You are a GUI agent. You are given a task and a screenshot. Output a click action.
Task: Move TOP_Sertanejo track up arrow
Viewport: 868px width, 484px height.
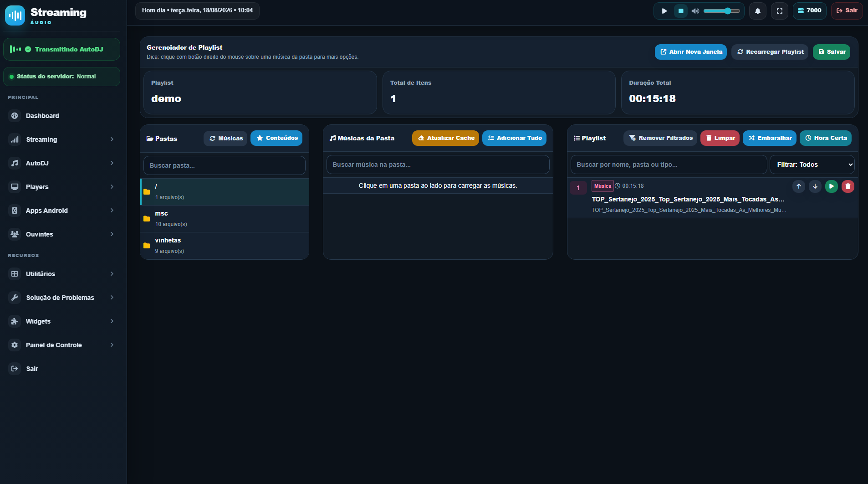pos(799,186)
